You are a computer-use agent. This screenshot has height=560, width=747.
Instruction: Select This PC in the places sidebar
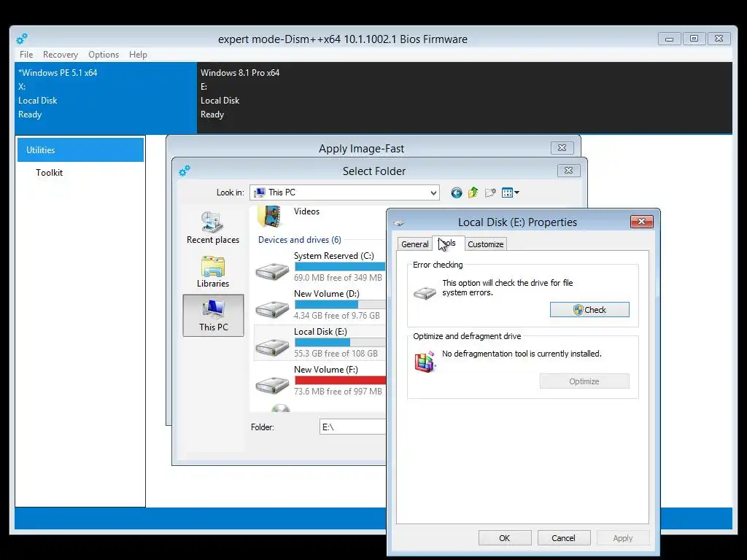(x=214, y=315)
